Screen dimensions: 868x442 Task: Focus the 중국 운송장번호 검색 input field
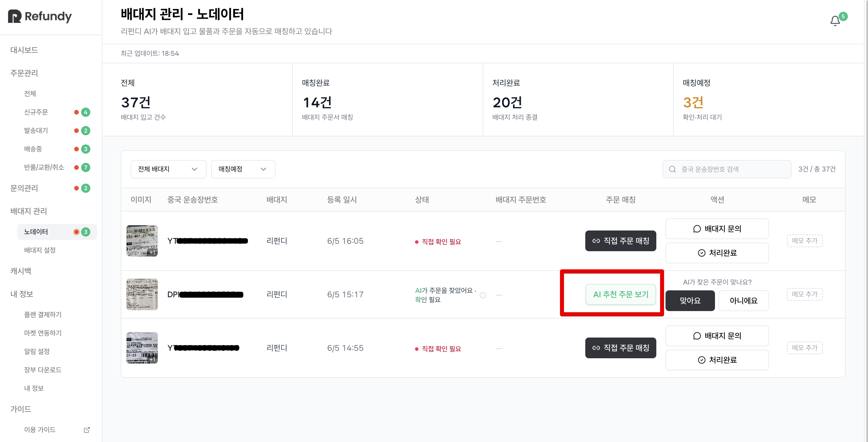pos(726,169)
